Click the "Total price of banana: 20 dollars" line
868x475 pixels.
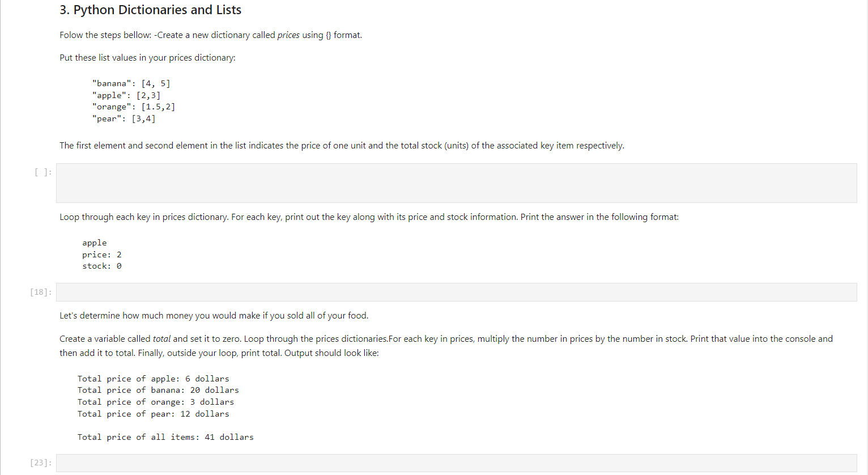(x=158, y=390)
